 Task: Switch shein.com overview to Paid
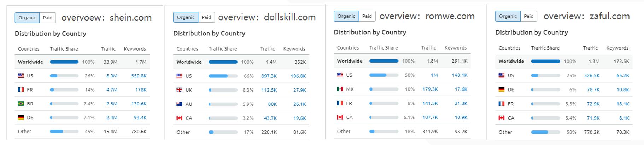[x=48, y=18]
